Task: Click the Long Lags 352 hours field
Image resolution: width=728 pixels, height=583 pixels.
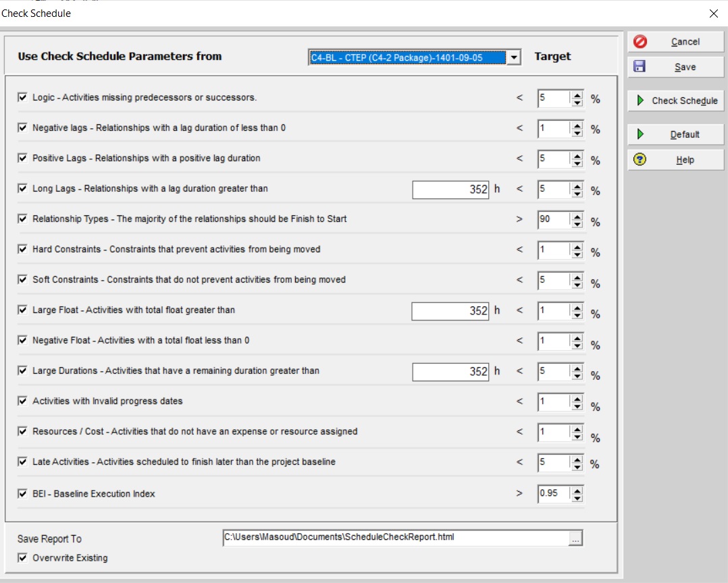Action: tap(450, 189)
